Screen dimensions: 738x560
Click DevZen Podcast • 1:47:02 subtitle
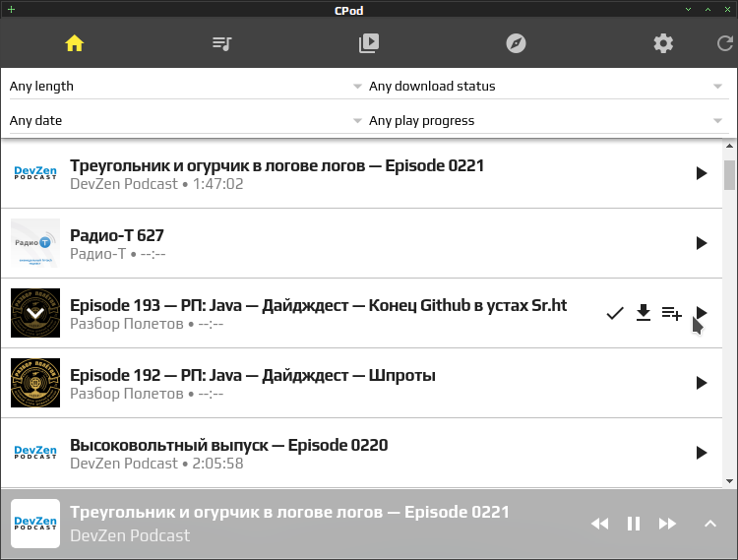point(156,184)
